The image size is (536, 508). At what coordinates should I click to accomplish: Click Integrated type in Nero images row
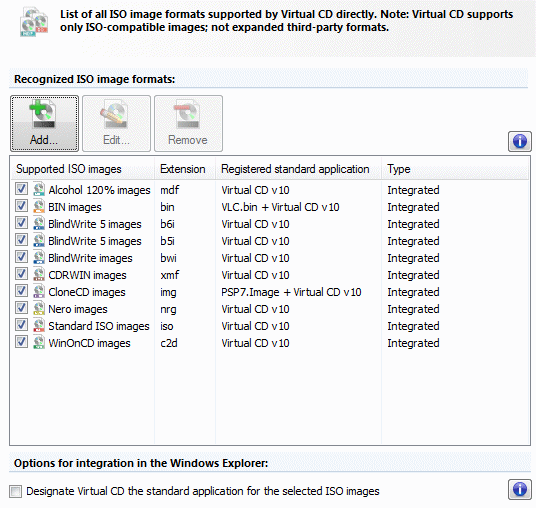(413, 309)
